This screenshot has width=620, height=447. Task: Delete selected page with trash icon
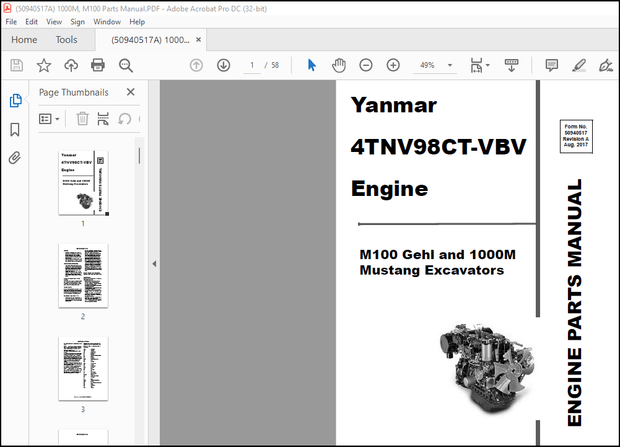(x=82, y=119)
